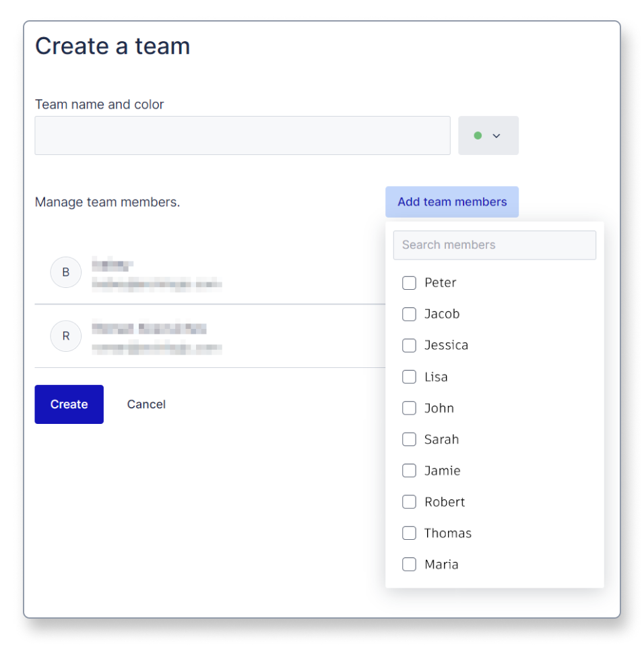Check Jamie in the member list

(x=409, y=470)
